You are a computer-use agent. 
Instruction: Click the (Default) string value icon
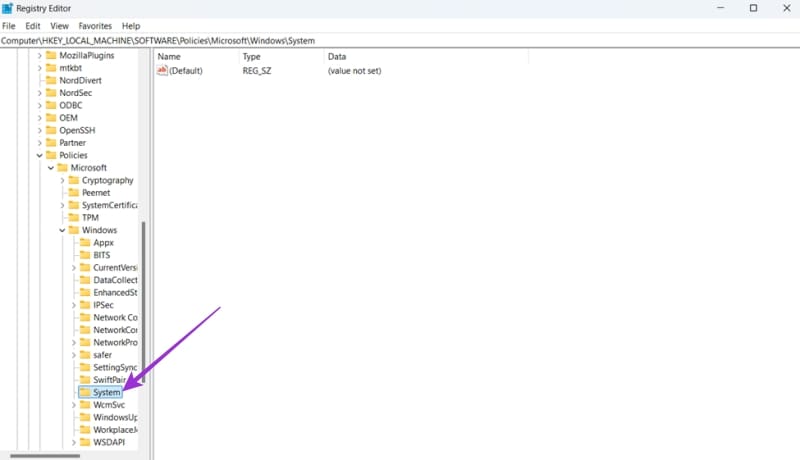pyautogui.click(x=162, y=70)
